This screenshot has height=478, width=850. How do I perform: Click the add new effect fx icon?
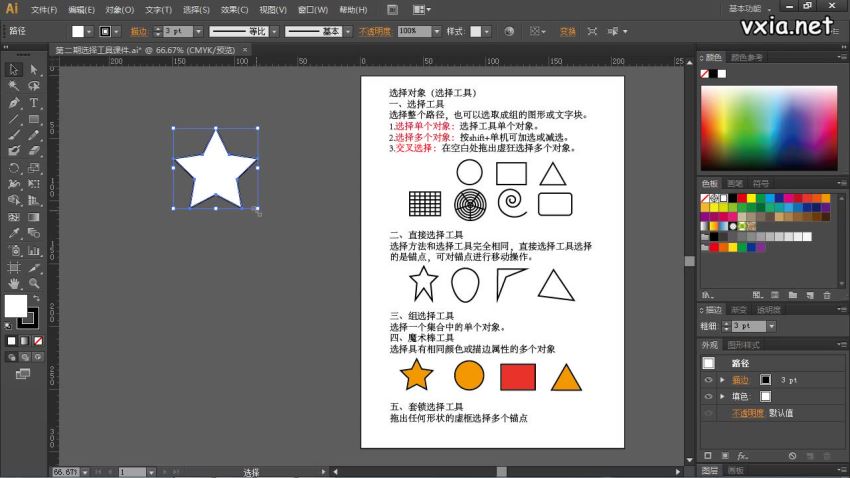click(x=742, y=456)
